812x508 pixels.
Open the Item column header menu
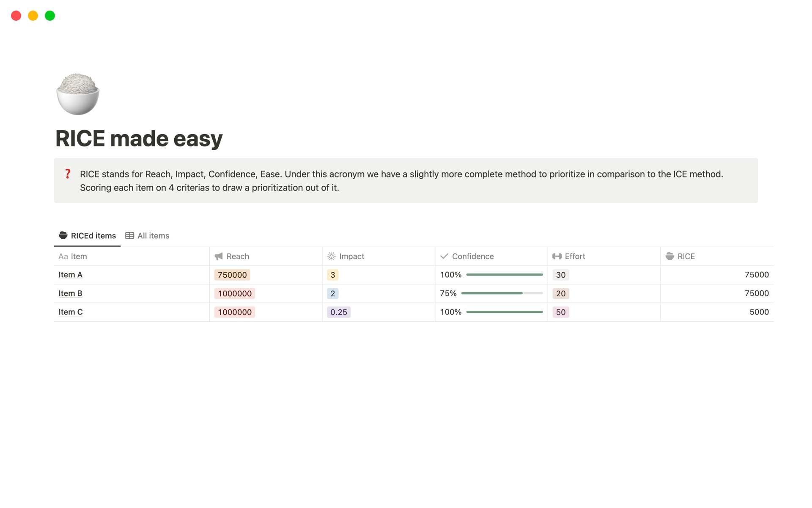(79, 257)
